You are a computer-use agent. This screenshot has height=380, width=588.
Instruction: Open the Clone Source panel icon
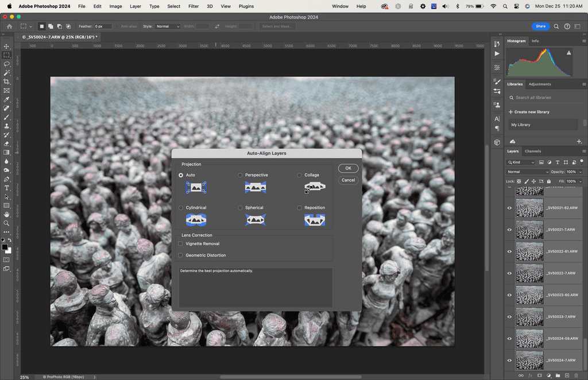click(x=497, y=105)
